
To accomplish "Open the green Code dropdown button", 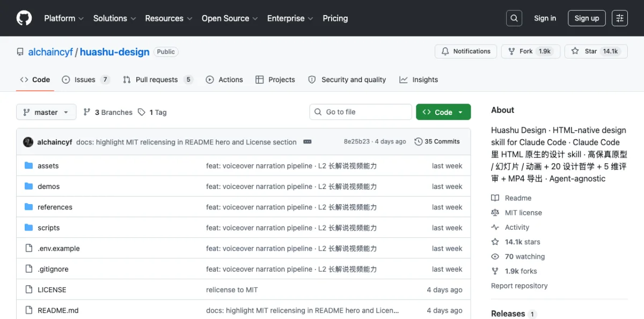I will pos(443,112).
